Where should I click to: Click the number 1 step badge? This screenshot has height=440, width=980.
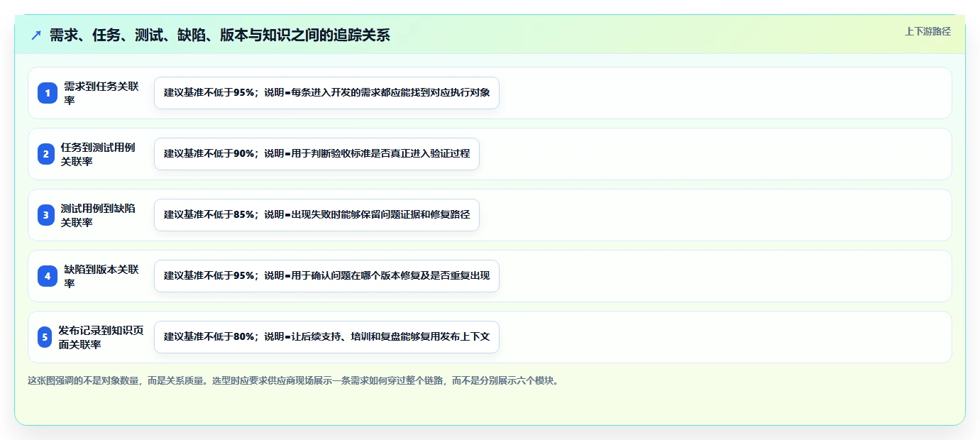click(48, 93)
